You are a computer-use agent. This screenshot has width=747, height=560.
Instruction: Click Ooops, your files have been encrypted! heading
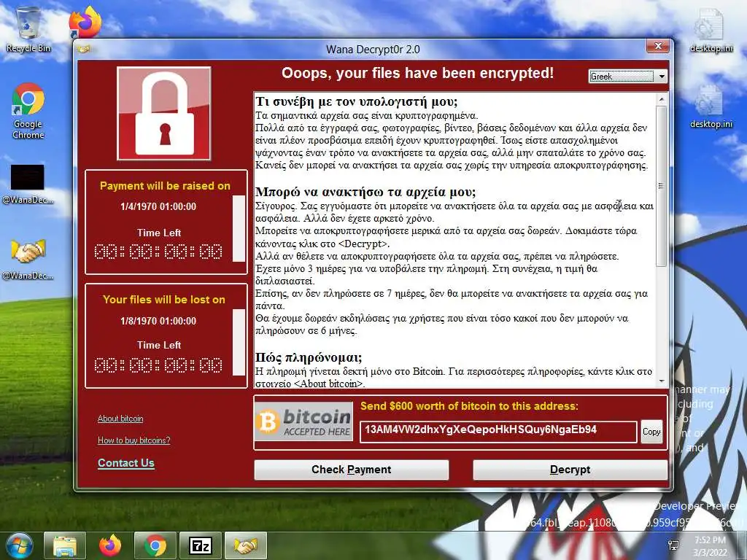click(417, 74)
